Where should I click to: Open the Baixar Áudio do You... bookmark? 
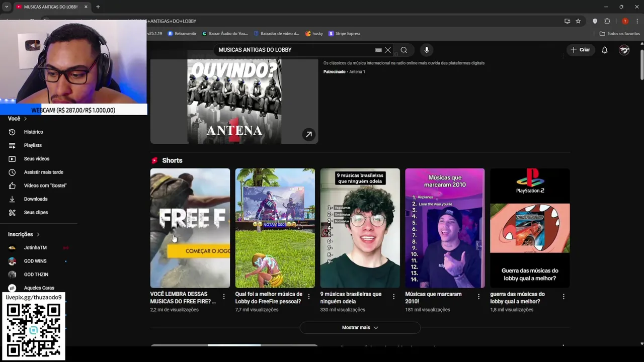pos(225,34)
